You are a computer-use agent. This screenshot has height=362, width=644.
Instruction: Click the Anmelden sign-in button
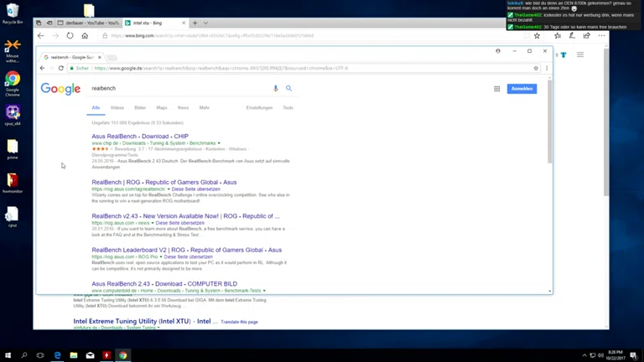point(522,89)
